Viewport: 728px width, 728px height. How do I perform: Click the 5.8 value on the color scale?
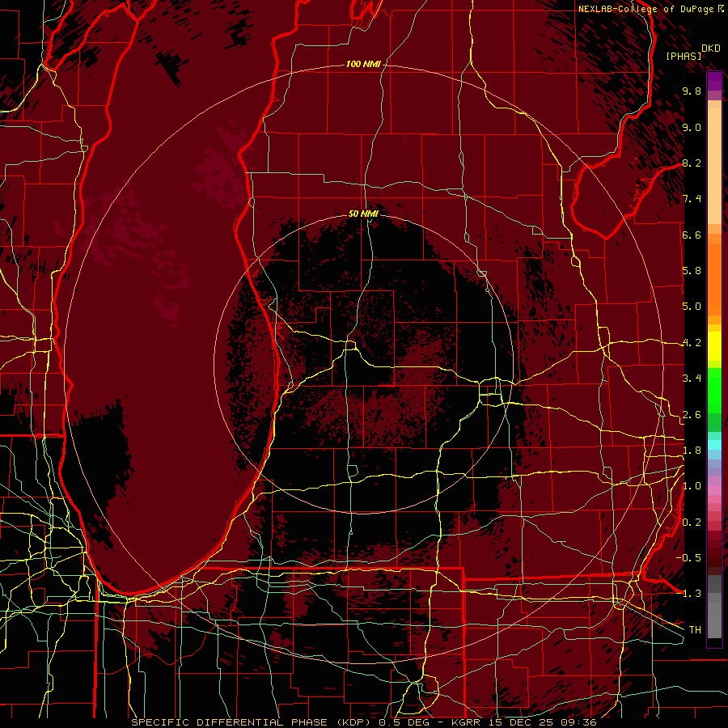click(x=692, y=271)
